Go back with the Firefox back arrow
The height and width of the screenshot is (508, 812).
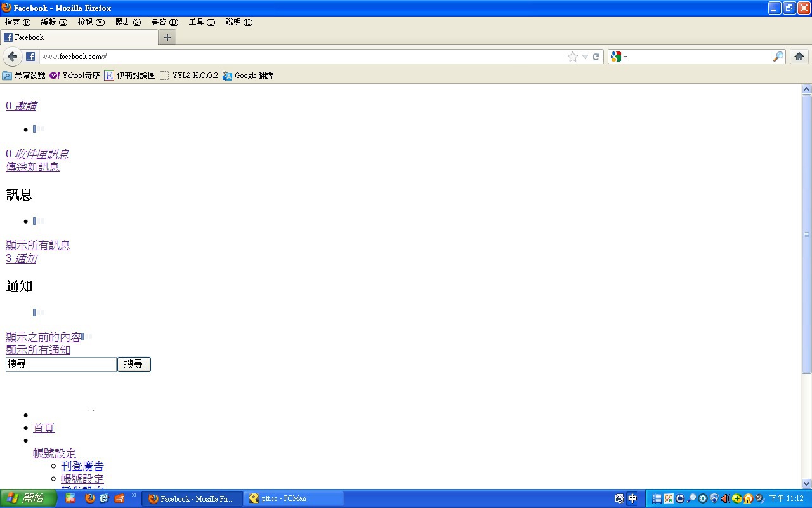(12, 57)
